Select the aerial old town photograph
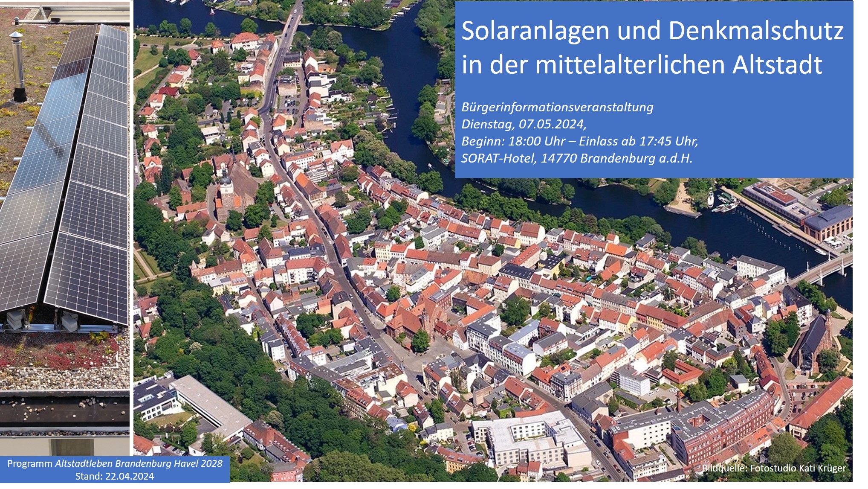The width and height of the screenshot is (868, 489). click(x=493, y=241)
